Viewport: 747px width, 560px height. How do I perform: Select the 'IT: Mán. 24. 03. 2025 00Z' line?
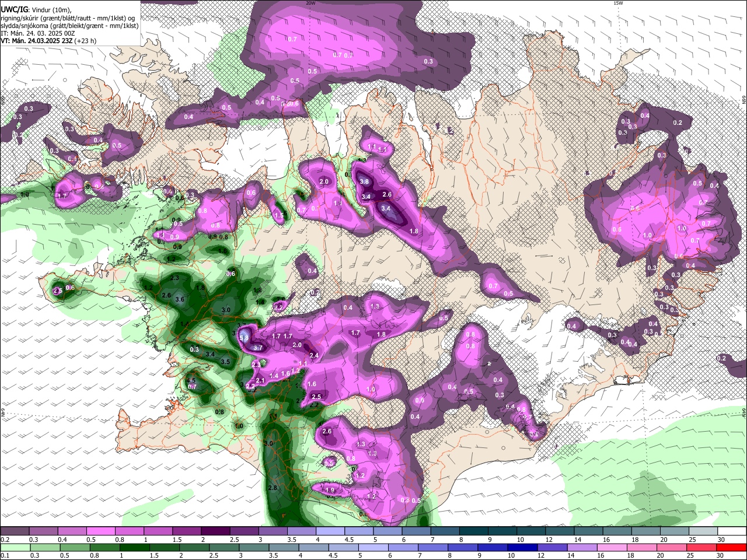37,33
